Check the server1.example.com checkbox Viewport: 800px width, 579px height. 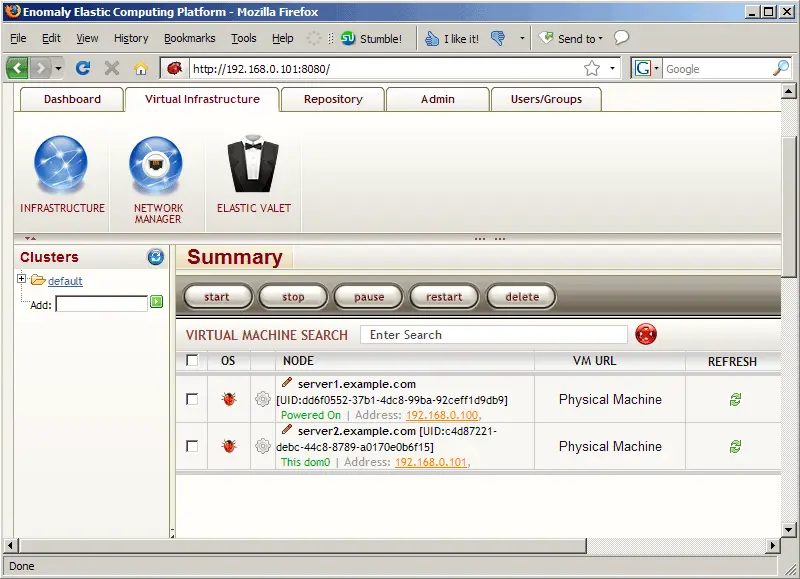tap(192, 399)
